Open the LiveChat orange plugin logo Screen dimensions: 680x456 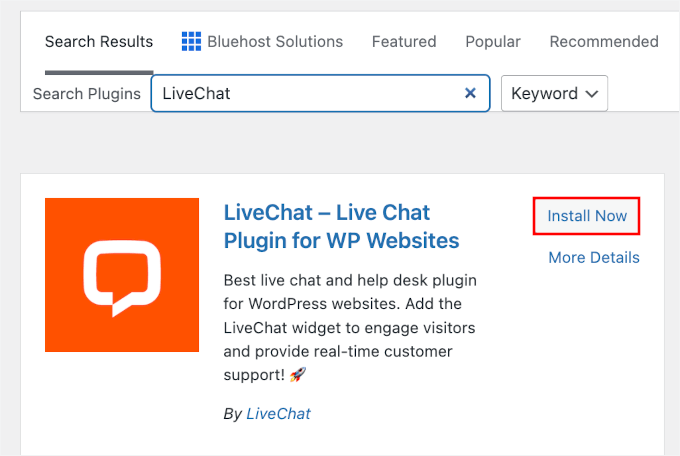tap(122, 275)
